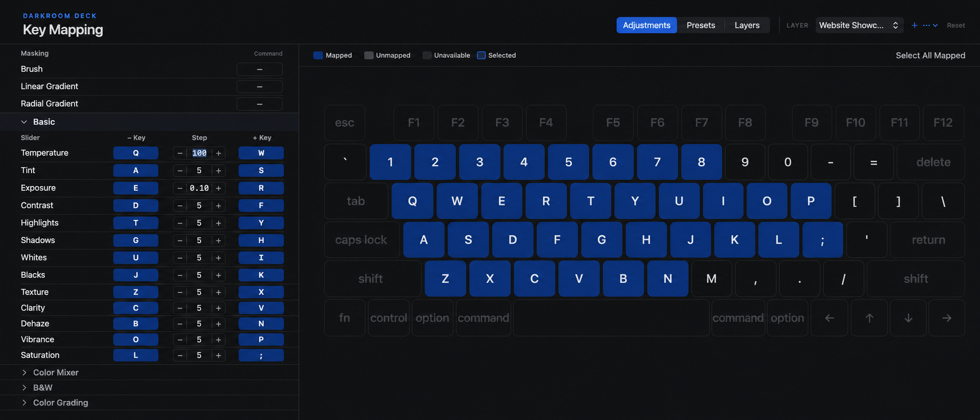The height and width of the screenshot is (420, 980).
Task: Set the Linear Gradient command key
Action: [x=259, y=86]
